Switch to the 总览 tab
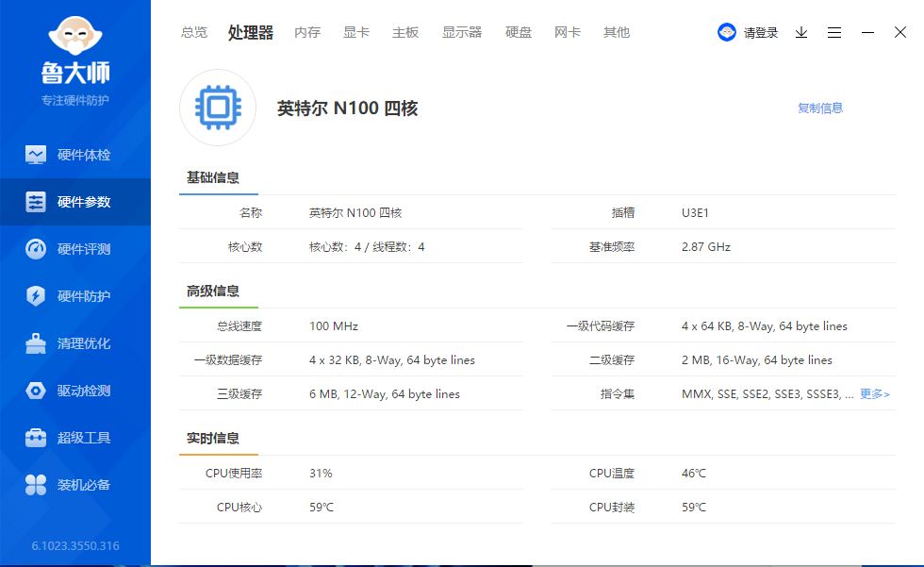Screen dimensions: 924x567 coord(194,32)
